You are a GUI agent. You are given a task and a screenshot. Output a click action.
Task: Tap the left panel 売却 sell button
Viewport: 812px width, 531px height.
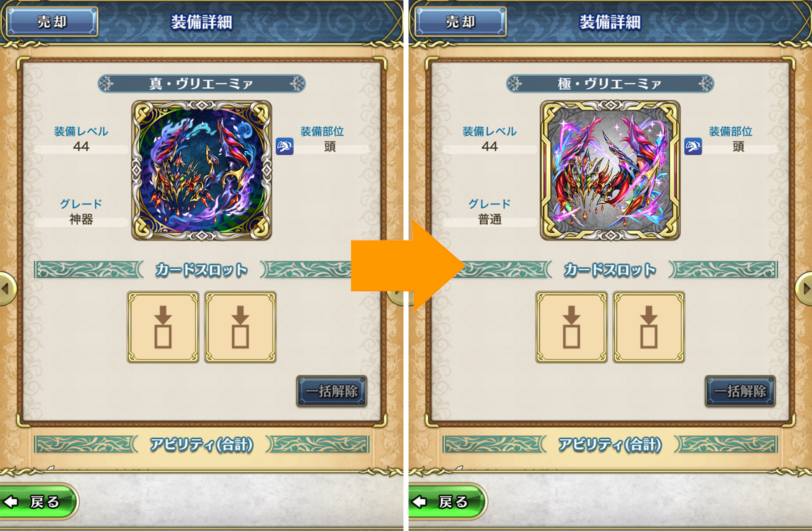coord(52,22)
